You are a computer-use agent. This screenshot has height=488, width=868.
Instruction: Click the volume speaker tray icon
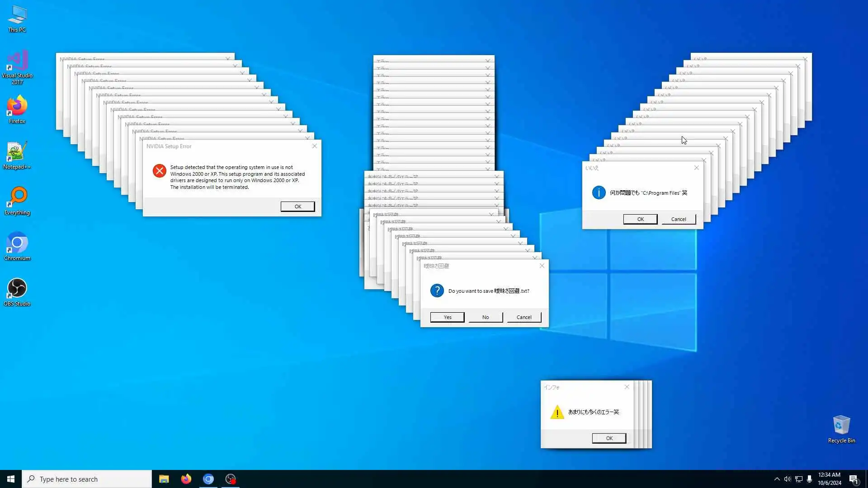click(788, 479)
